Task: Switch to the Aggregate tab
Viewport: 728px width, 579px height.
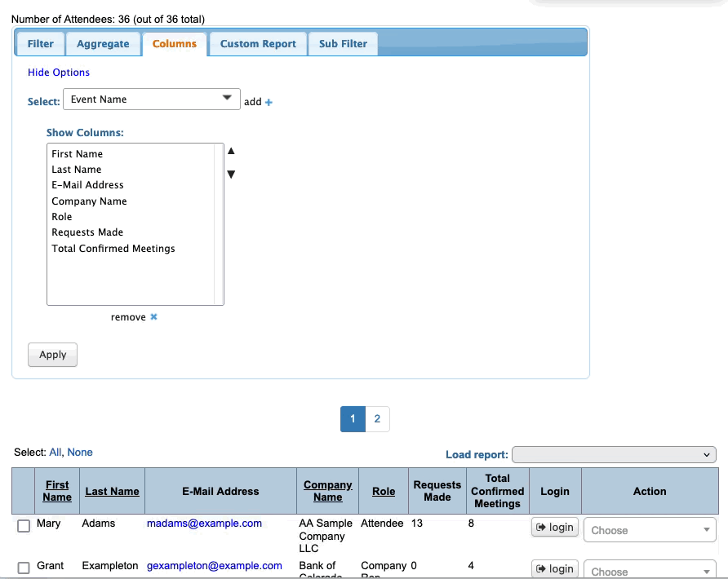Action: pyautogui.click(x=103, y=44)
